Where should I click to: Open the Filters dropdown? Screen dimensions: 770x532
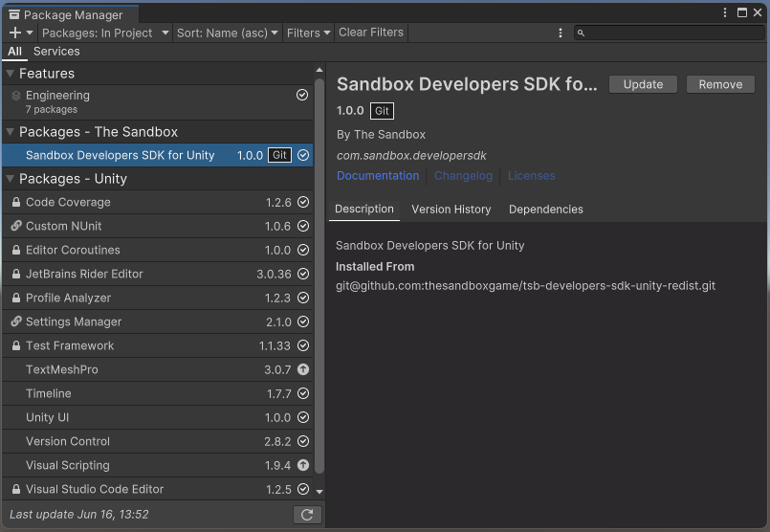pos(308,33)
